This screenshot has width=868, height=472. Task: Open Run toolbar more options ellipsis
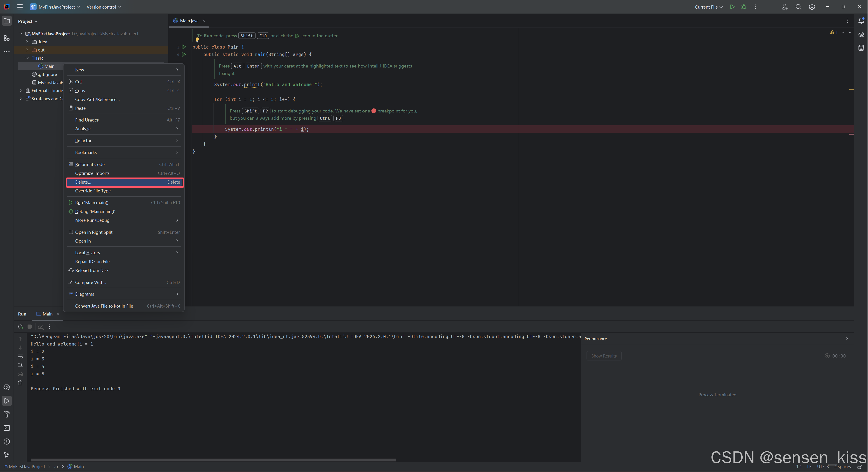[49, 327]
